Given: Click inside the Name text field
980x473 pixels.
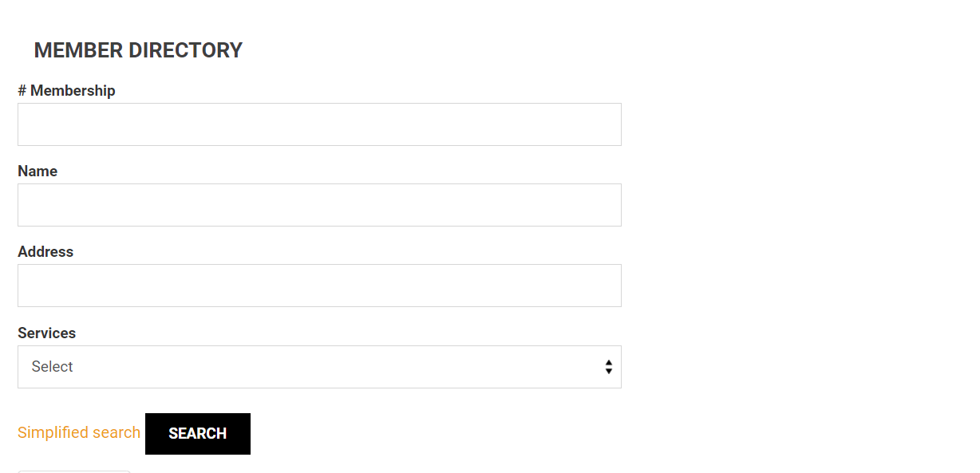Looking at the screenshot, I should tap(319, 205).
